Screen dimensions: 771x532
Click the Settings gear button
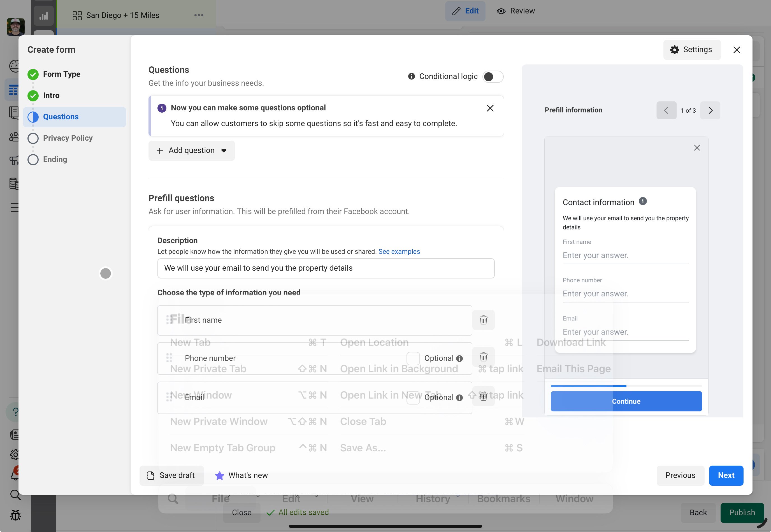[692, 50]
